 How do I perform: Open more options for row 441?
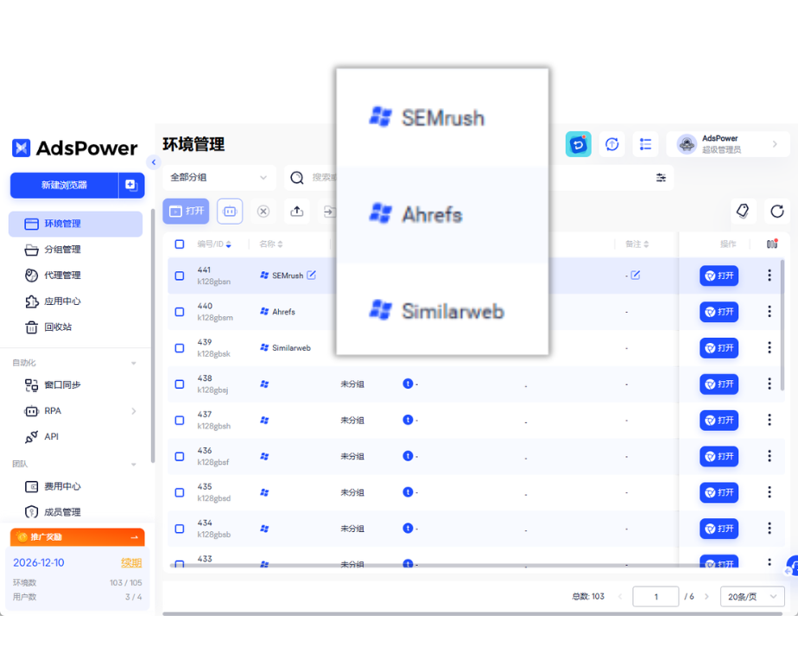769,276
